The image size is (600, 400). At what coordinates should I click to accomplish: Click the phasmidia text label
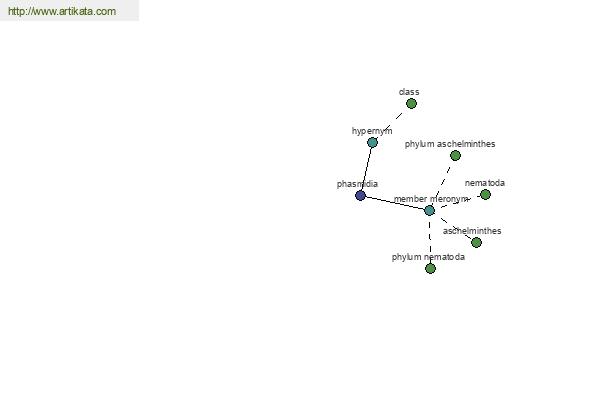pos(357,184)
